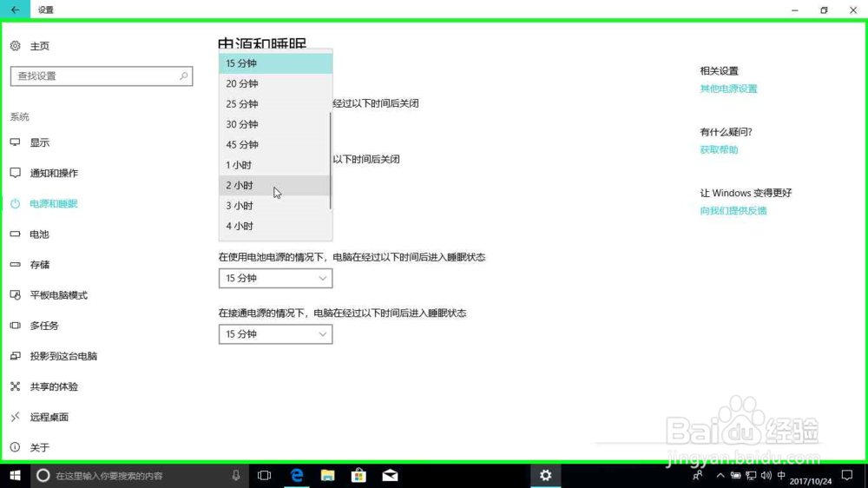Select 30 分钟 in the dropdown list

click(276, 125)
